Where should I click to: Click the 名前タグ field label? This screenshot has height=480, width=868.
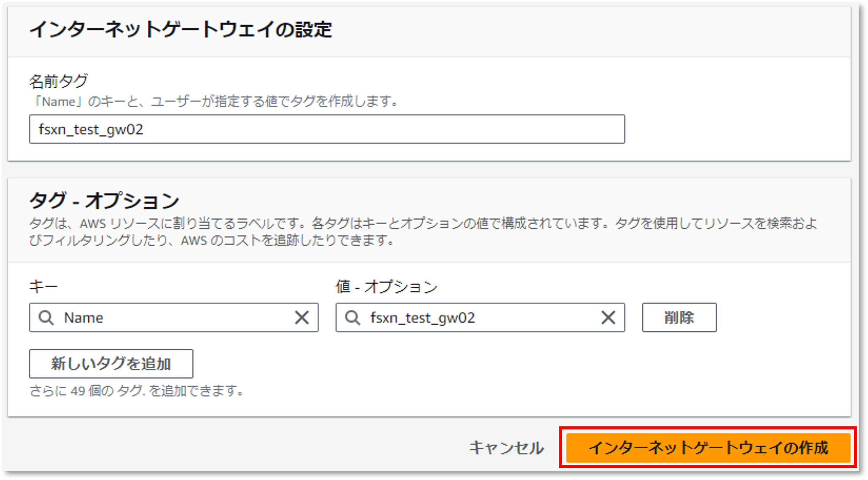[59, 81]
